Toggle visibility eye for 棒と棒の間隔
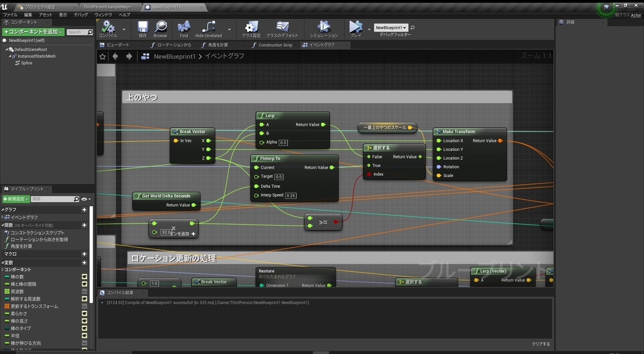This screenshot has height=354, width=644. tap(84, 284)
